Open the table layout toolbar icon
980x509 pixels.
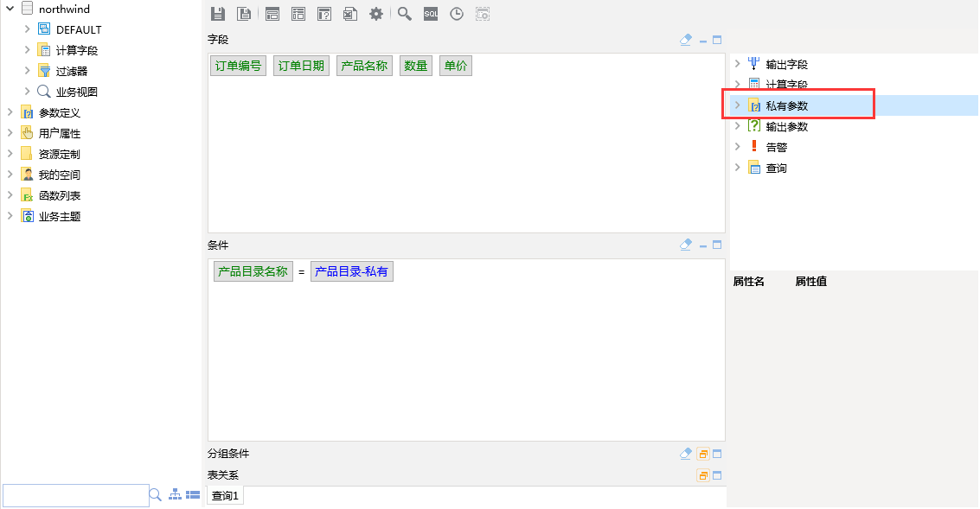(298, 14)
